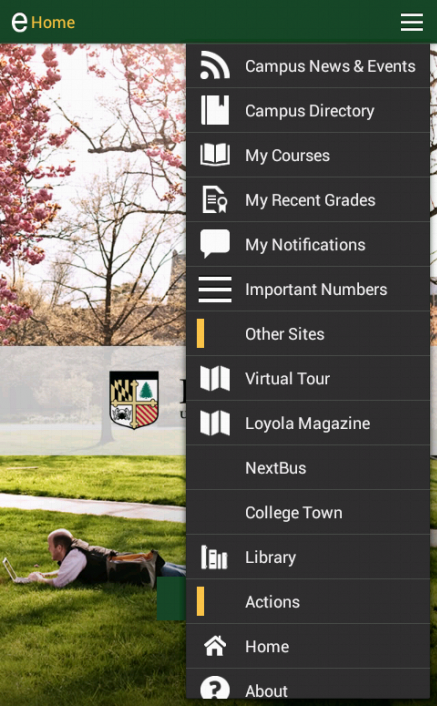Choose Loyola Magazine from the menu

coord(308,423)
